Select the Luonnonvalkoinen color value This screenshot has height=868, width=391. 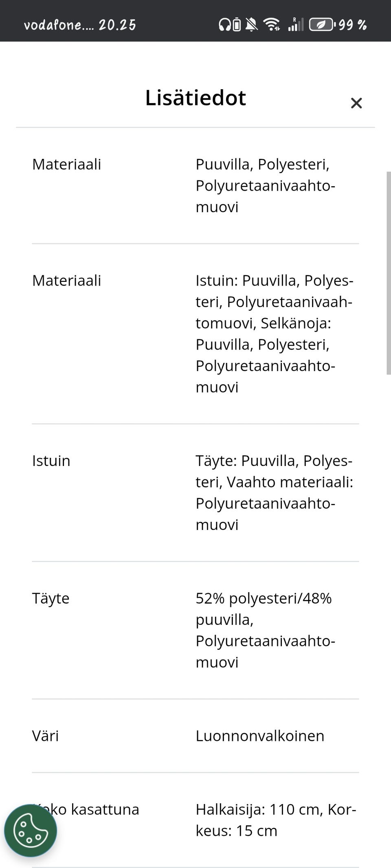point(260,735)
